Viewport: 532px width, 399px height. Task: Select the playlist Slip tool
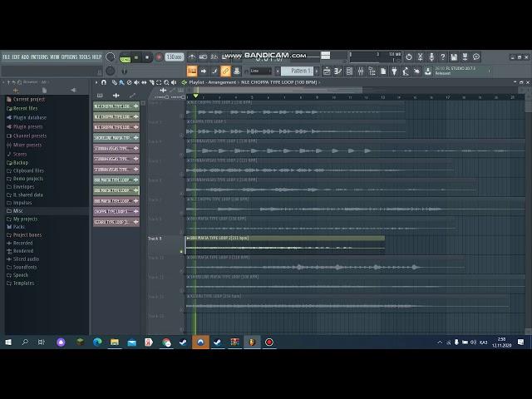pyautogui.click(x=144, y=82)
